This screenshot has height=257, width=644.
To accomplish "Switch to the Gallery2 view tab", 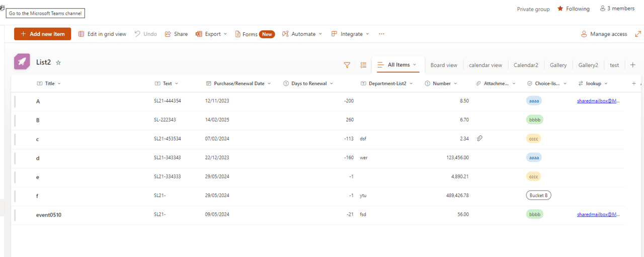I will point(588,65).
